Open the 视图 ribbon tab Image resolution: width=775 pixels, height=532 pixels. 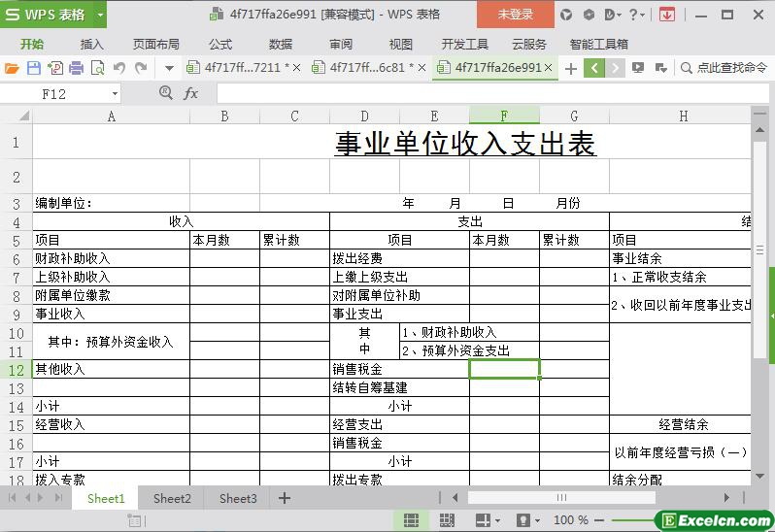click(x=400, y=45)
